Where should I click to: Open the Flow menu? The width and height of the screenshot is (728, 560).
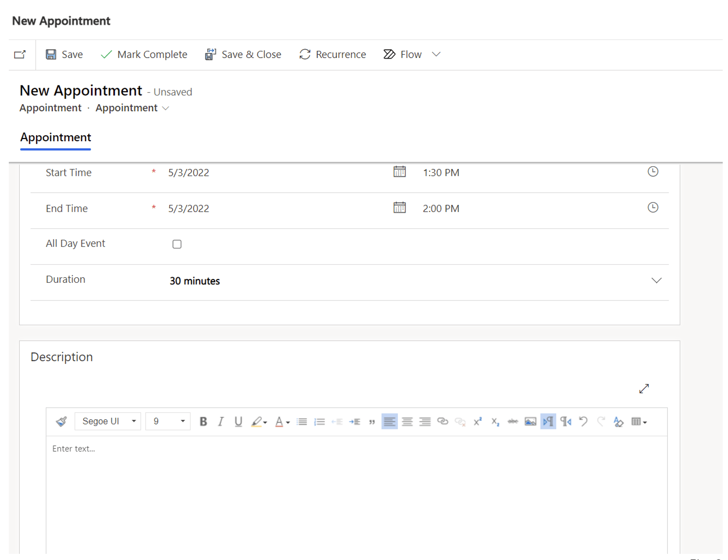410,54
